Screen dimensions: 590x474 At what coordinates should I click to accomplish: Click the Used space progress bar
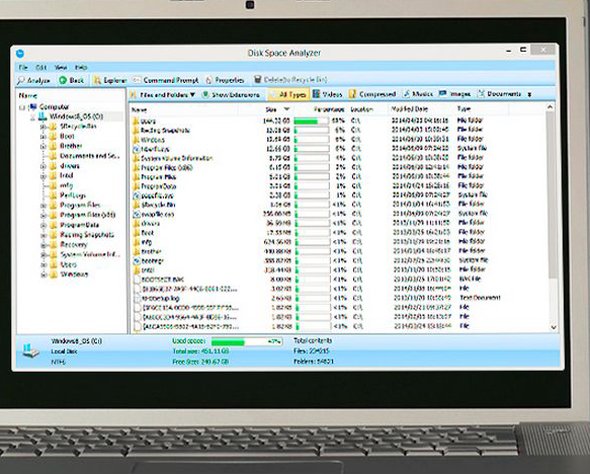(246, 342)
